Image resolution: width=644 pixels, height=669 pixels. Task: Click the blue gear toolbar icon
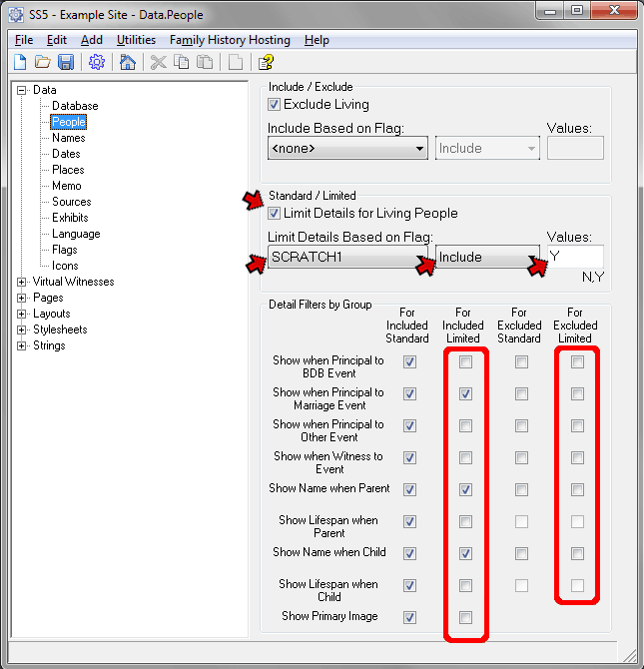click(x=97, y=62)
